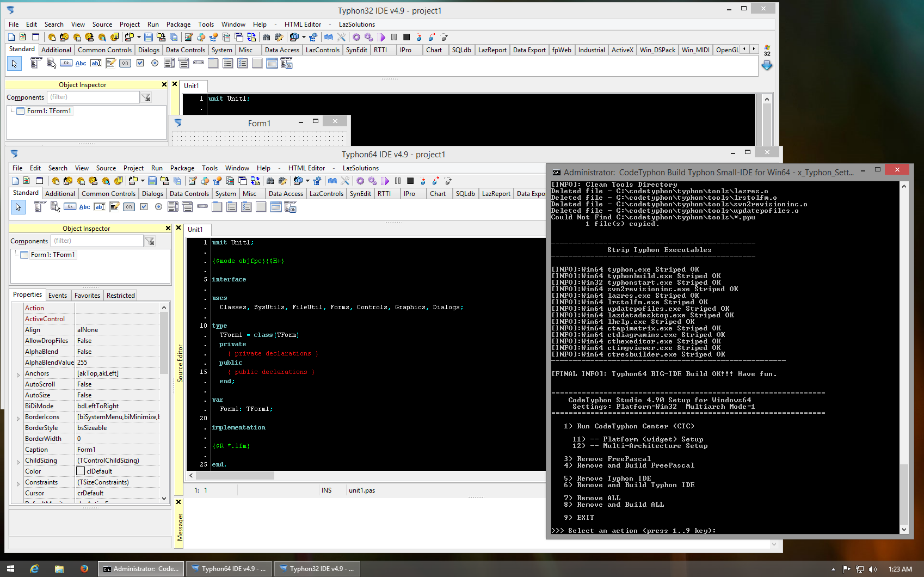Pick TComboBox component in Typhon64 palette
The height and width of the screenshot is (577, 924).
[x=188, y=207]
